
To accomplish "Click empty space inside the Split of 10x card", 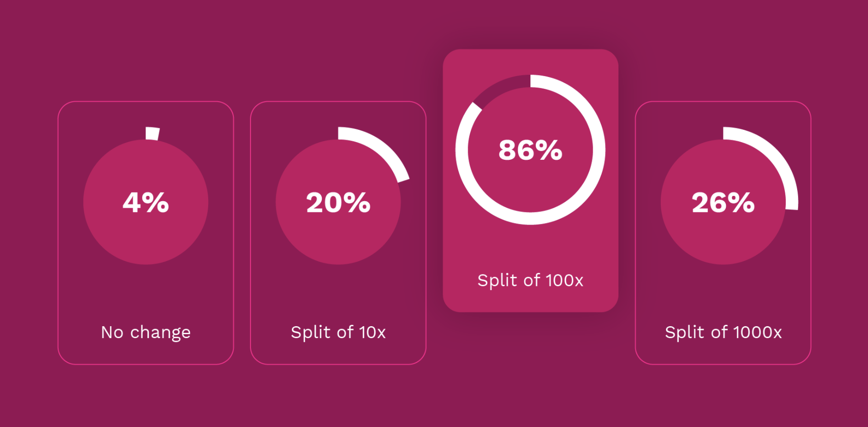I will (x=338, y=295).
